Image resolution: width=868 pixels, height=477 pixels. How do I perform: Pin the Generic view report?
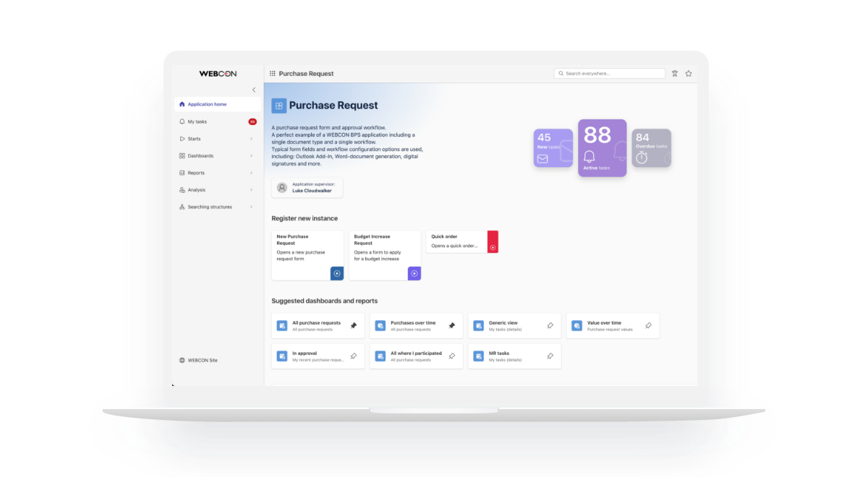(550, 326)
